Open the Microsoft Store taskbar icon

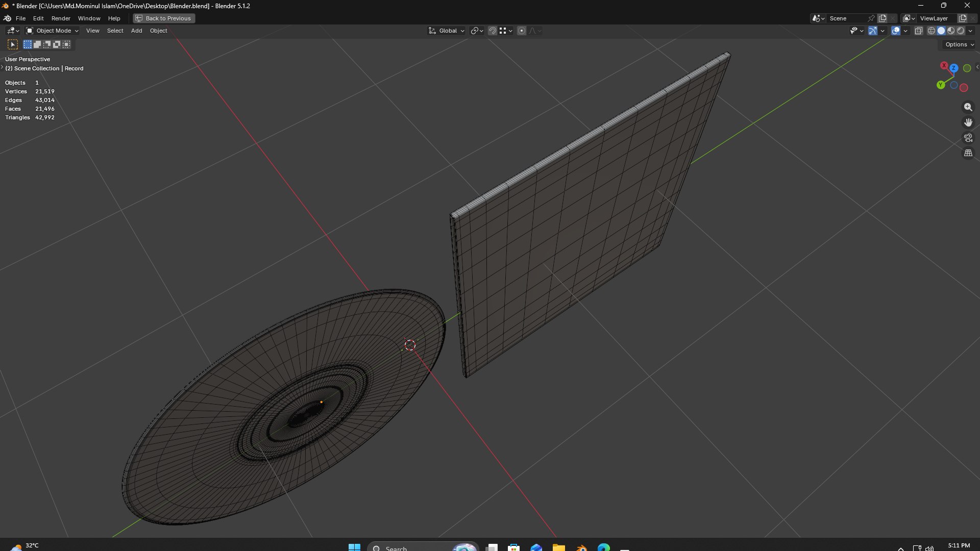514,547
